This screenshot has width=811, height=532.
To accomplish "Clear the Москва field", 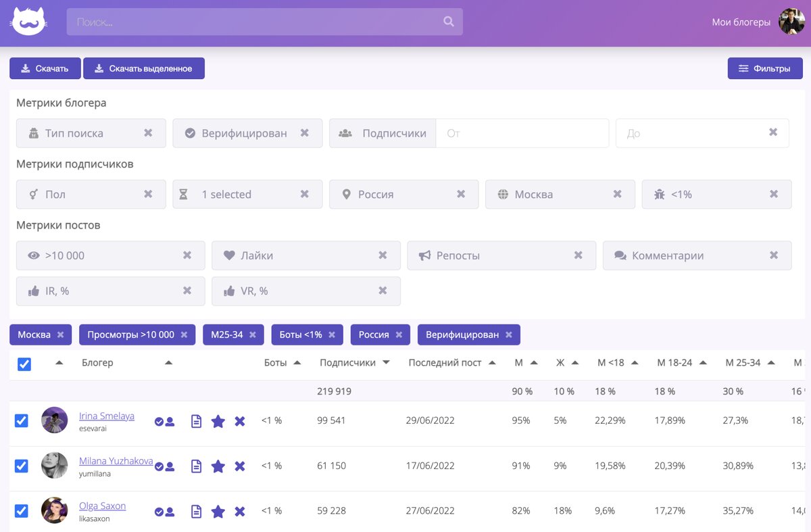I will click(x=618, y=194).
